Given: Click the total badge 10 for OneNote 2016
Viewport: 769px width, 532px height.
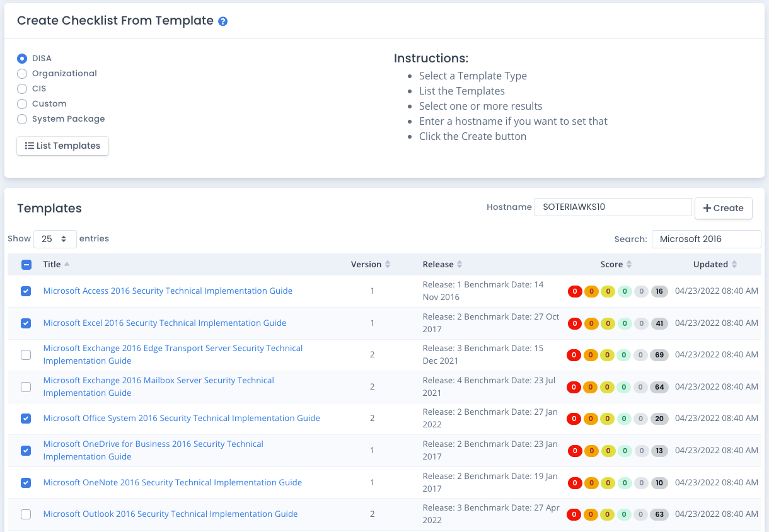Looking at the screenshot, I should [659, 483].
